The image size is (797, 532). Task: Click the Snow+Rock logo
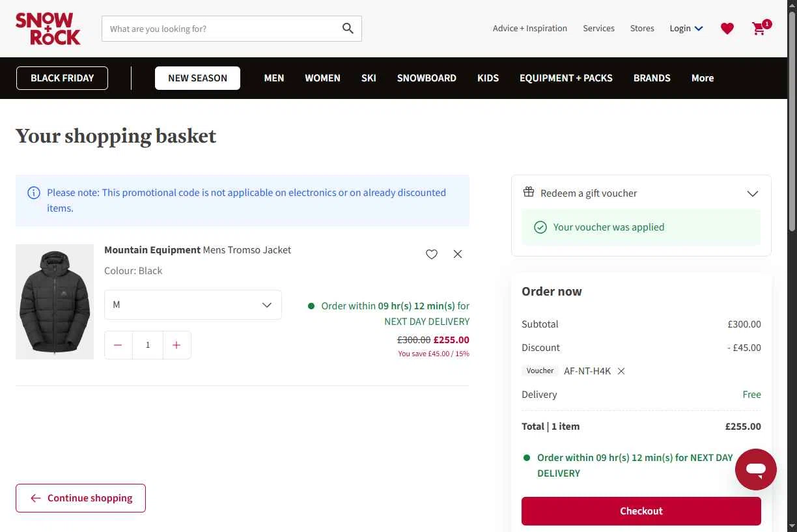coord(48,29)
